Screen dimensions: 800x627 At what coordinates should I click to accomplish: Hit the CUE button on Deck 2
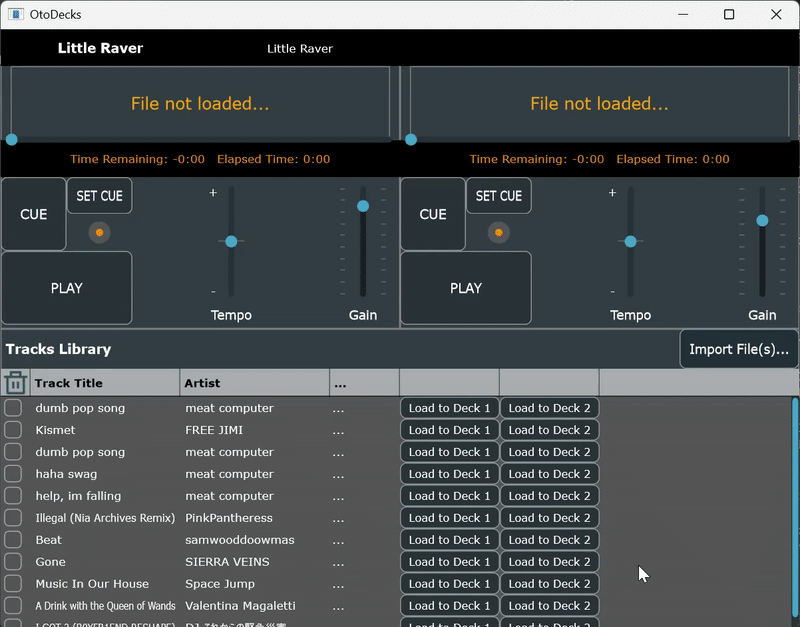coord(433,214)
